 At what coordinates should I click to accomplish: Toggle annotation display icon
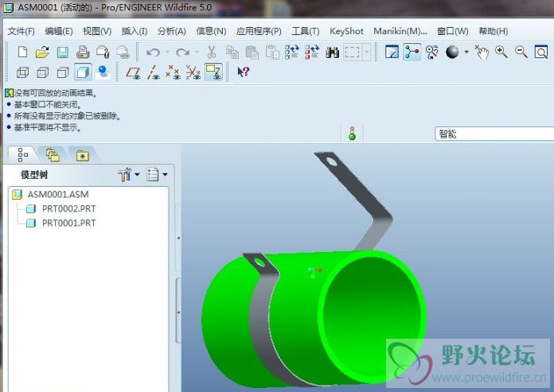[x=213, y=72]
